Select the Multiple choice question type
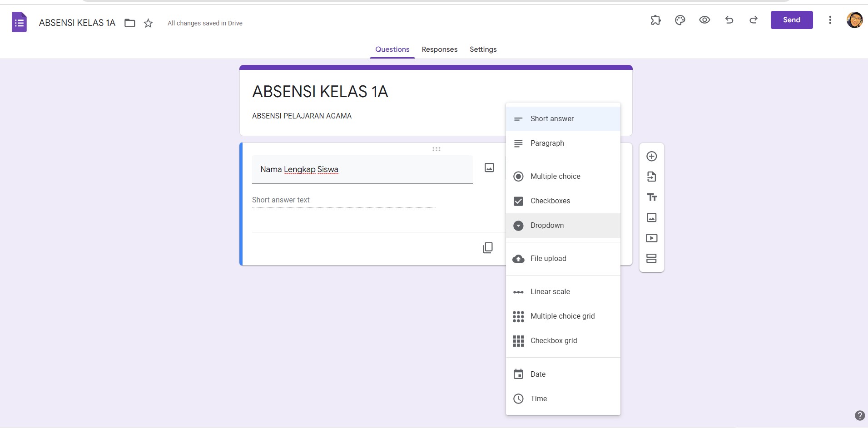Screen dimensions: 868x428 point(555,176)
